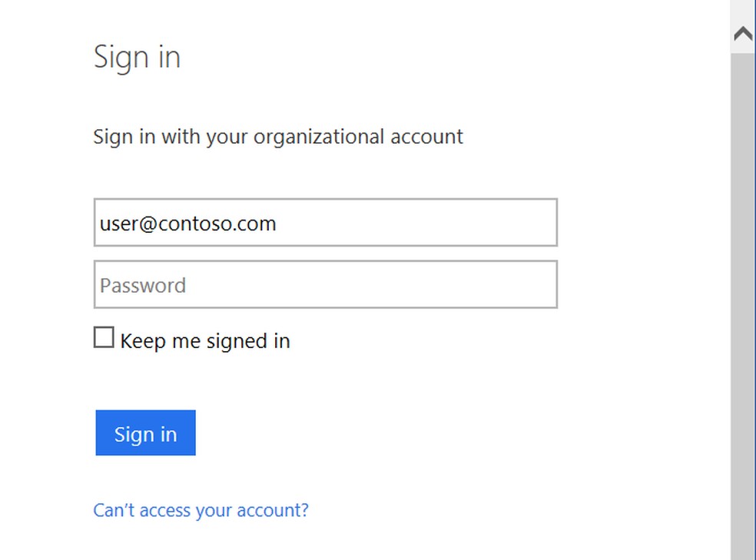
Task: Click the right end of the email box
Action: 542,223
